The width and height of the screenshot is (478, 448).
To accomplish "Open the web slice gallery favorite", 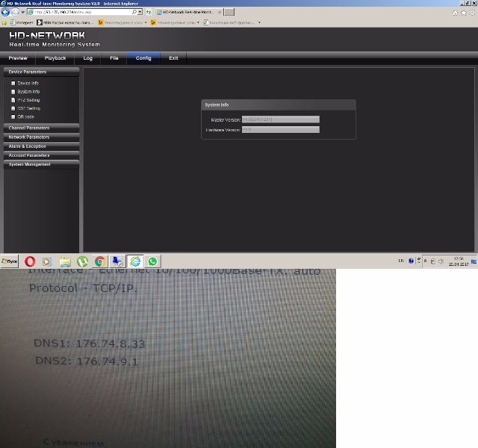I will click(232, 22).
